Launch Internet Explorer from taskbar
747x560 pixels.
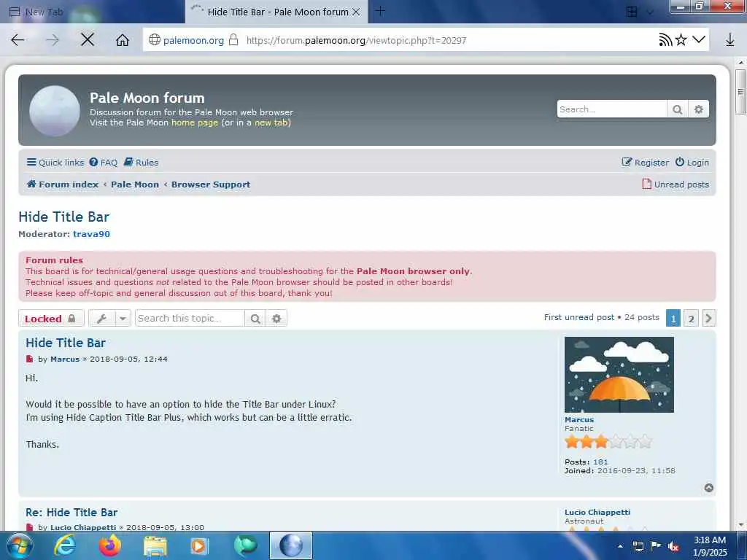[65, 545]
